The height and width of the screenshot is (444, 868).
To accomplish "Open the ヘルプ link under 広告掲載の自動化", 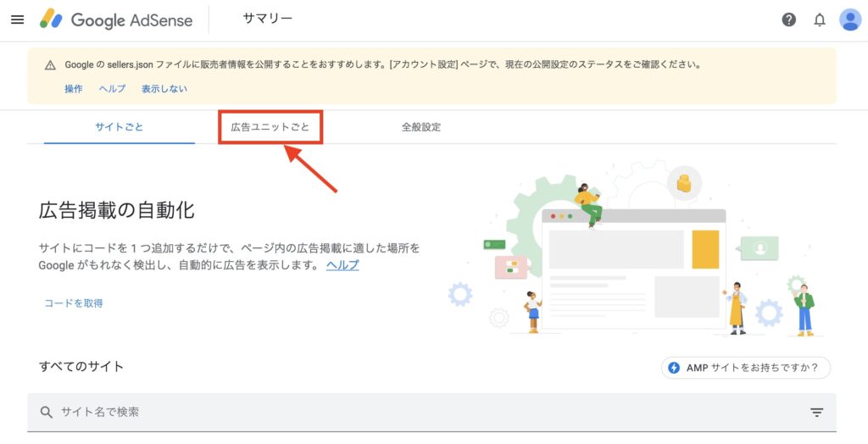I will click(342, 265).
